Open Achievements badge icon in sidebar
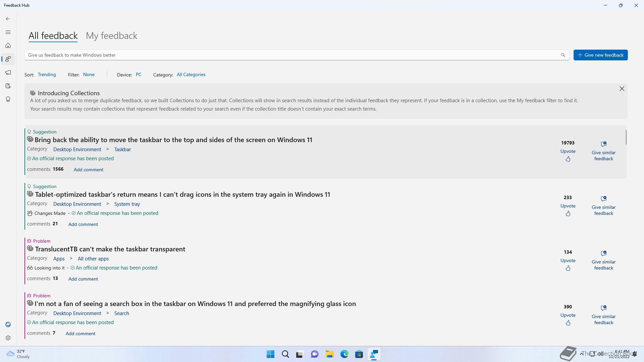This screenshot has height=362, width=644. (8, 99)
